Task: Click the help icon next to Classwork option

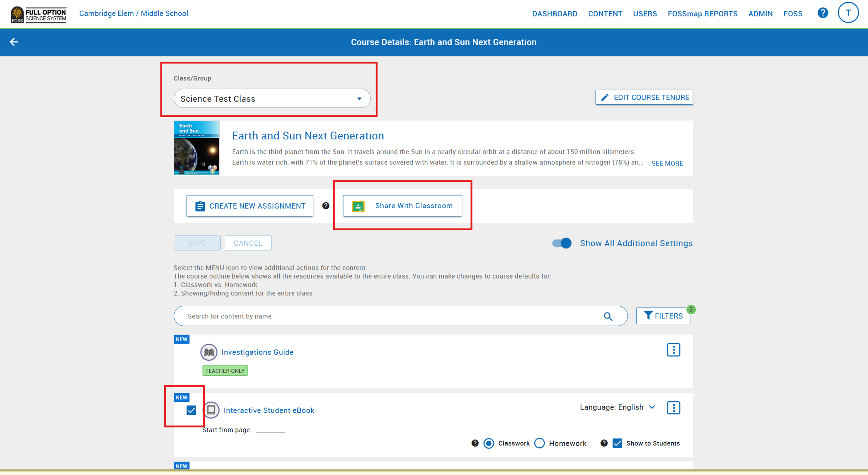Action: (x=475, y=443)
